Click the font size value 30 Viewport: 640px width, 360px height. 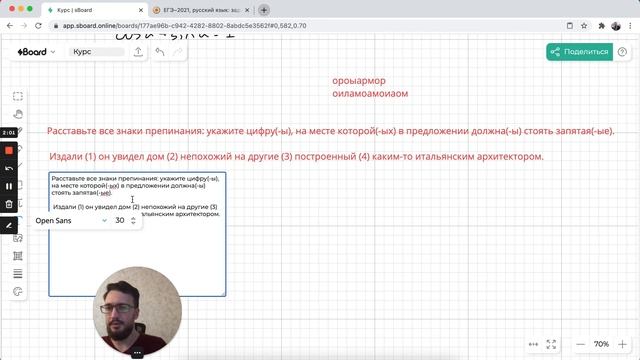pyautogui.click(x=120, y=220)
